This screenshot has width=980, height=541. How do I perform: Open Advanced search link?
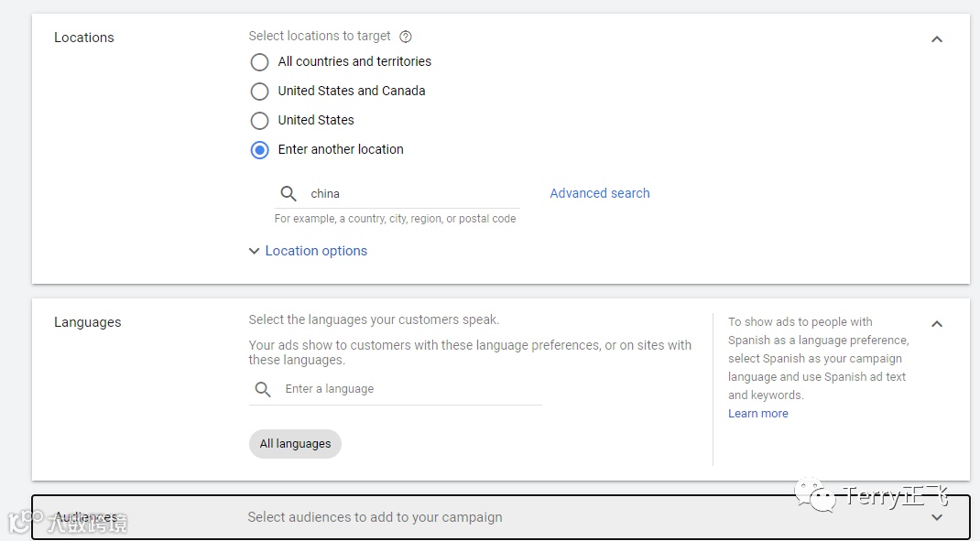tap(599, 193)
